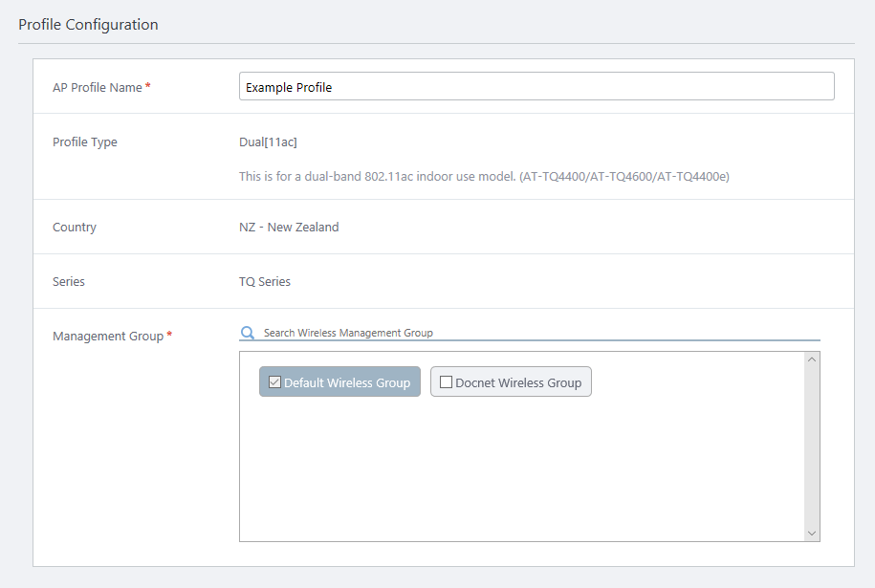Click the dual-band 802.11ac description text
This screenshot has width=875, height=588.
(484, 177)
